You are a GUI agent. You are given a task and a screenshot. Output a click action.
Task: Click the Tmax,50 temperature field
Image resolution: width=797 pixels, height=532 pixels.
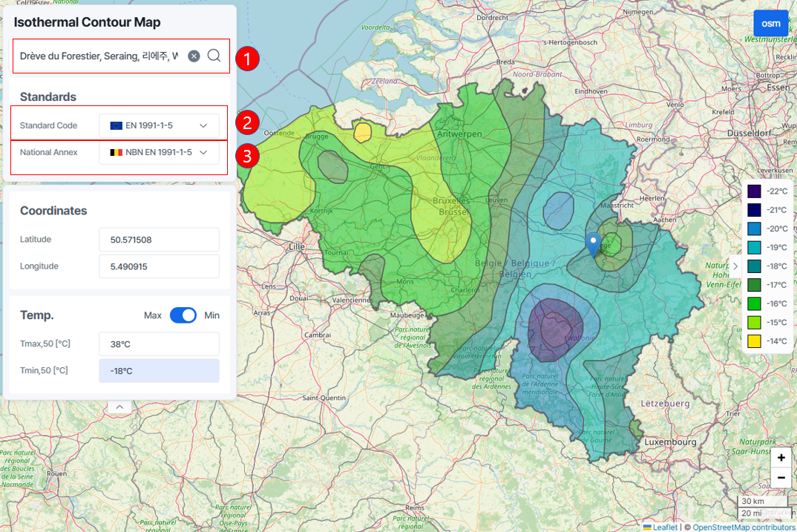158,344
